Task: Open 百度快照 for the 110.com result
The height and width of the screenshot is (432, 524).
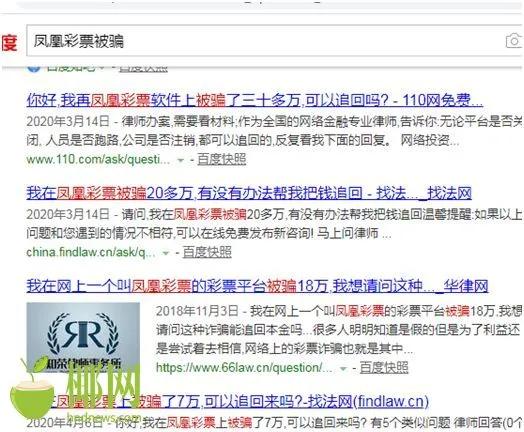Action: pyautogui.click(x=222, y=159)
